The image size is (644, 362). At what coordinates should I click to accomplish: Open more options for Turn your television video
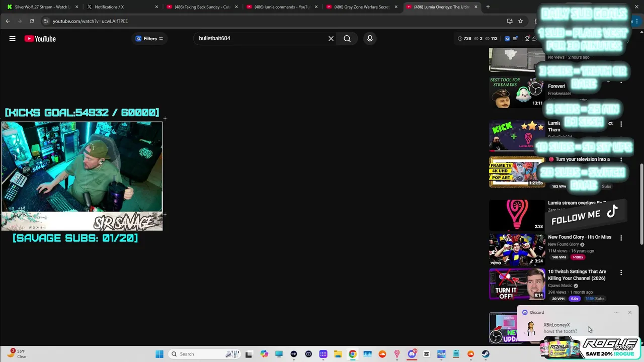tap(621, 160)
